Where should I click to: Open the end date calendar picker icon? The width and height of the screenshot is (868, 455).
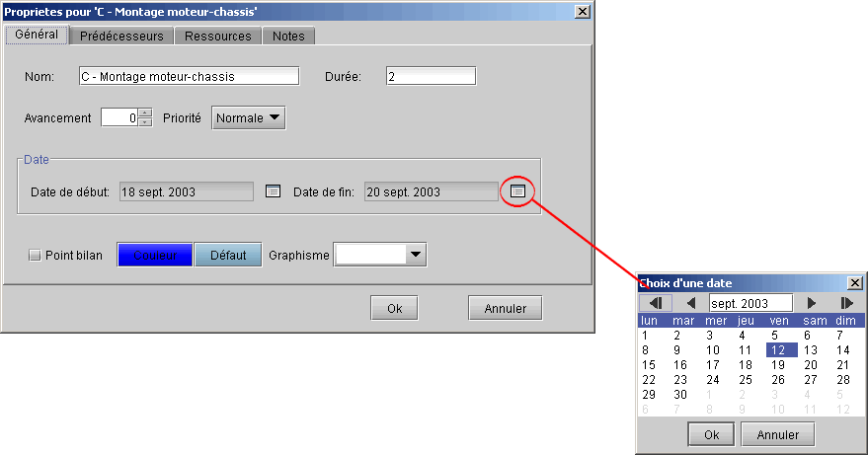pos(518,190)
